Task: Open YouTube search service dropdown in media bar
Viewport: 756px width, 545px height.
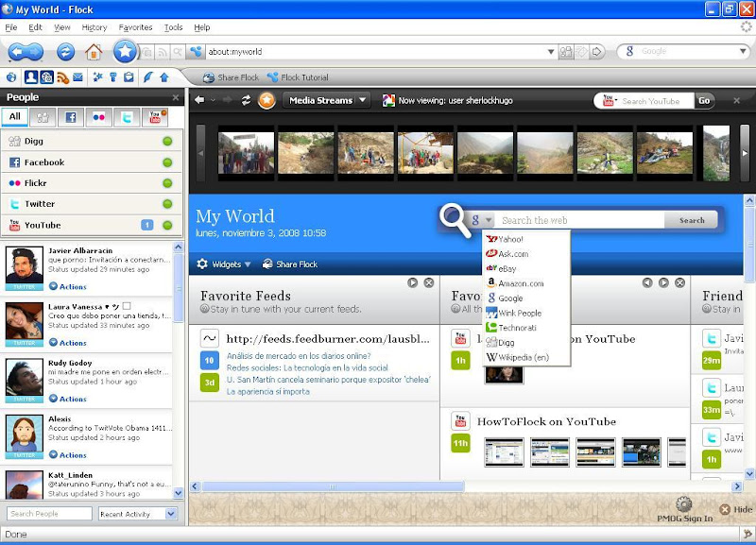Action: pos(609,101)
